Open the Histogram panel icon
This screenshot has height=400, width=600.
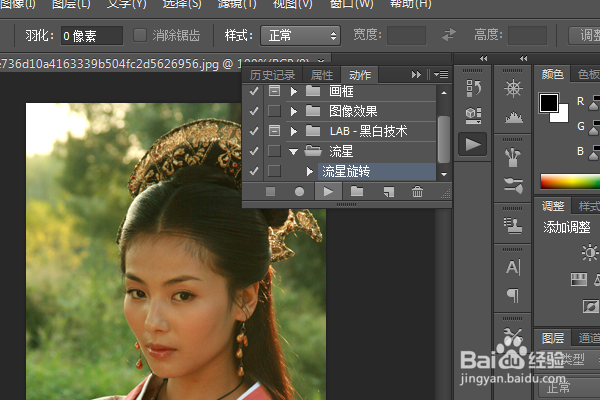pyautogui.click(x=513, y=117)
